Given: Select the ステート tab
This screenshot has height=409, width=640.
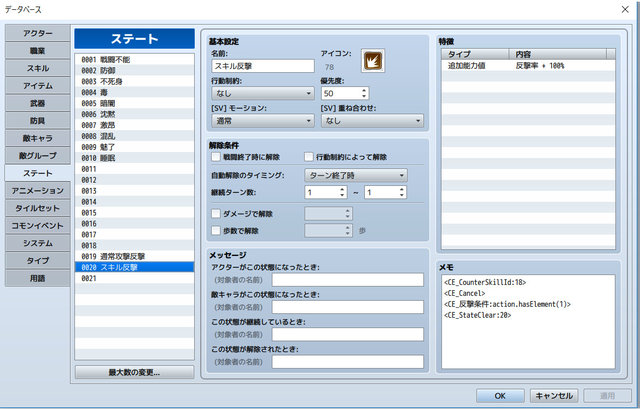Looking at the screenshot, I should point(38,173).
